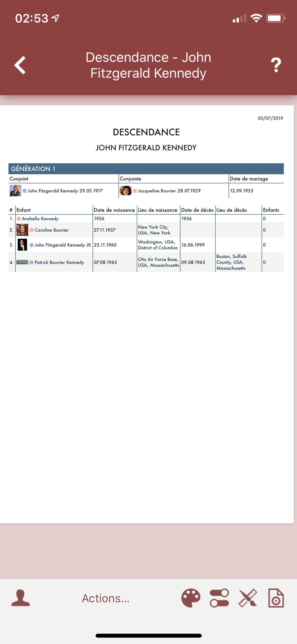This screenshot has width=297, height=644.
Task: Tap Caroline Bouvier's photo thumbnail
Action: 22,230
